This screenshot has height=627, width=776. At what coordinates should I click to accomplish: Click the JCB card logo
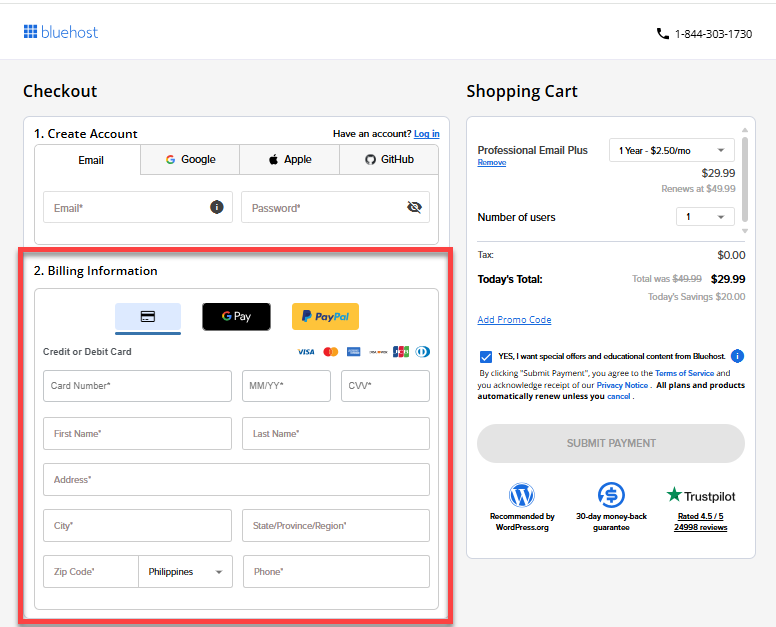coord(401,352)
